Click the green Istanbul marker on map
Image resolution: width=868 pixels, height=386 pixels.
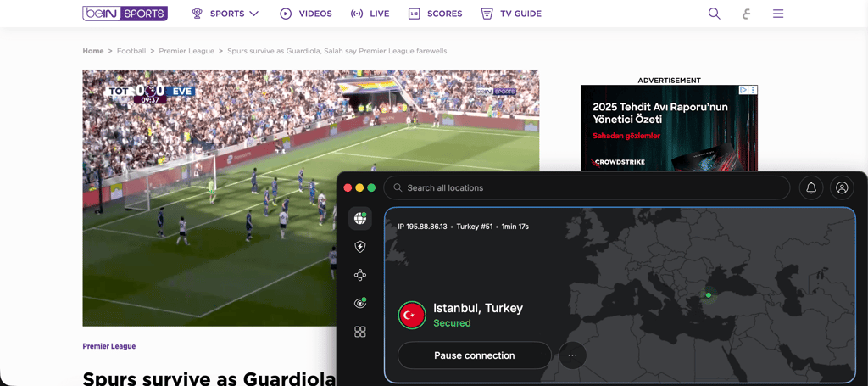pyautogui.click(x=709, y=295)
